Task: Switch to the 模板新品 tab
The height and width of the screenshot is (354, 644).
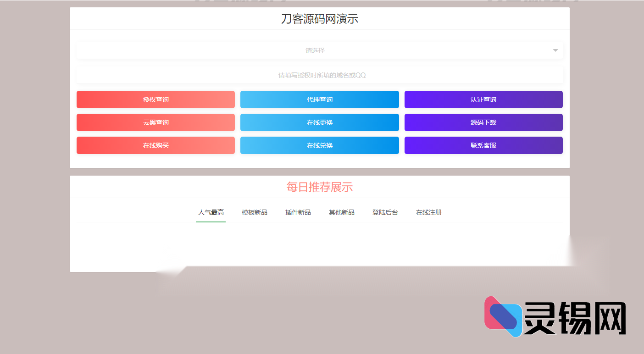Action: tap(254, 212)
